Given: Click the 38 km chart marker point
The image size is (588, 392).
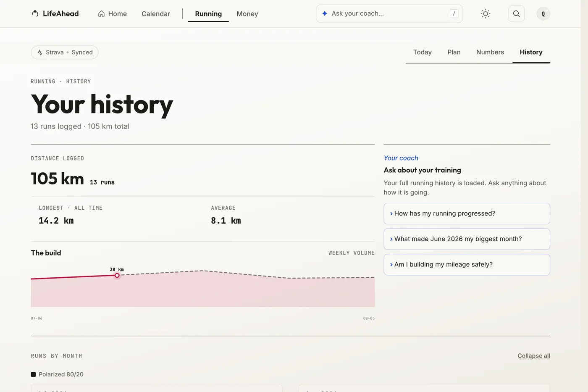Looking at the screenshot, I should [x=117, y=276].
